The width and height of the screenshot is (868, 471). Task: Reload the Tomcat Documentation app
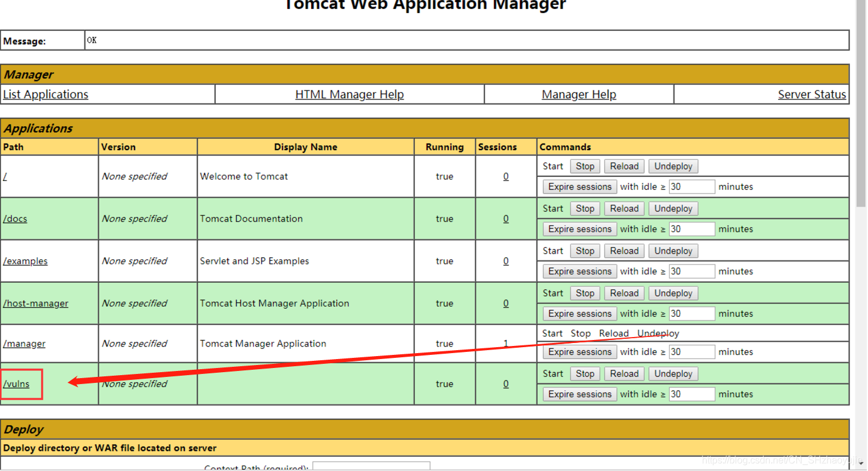point(624,208)
